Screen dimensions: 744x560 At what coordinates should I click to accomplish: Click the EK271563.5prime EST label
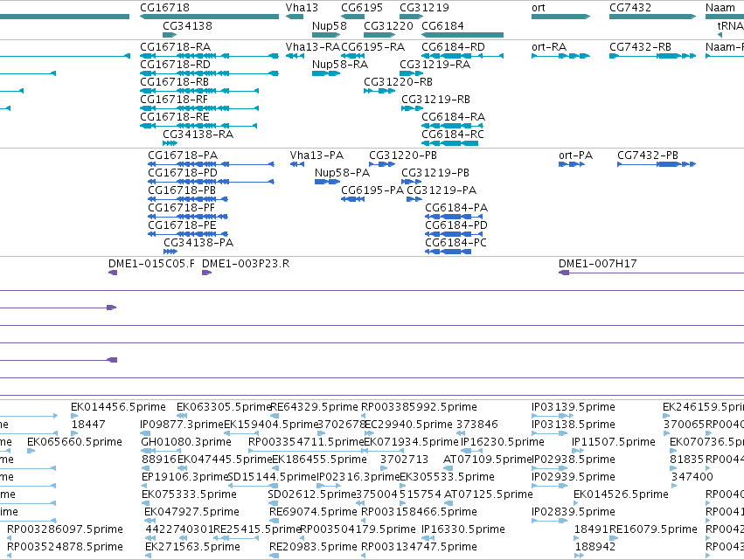click(x=192, y=547)
